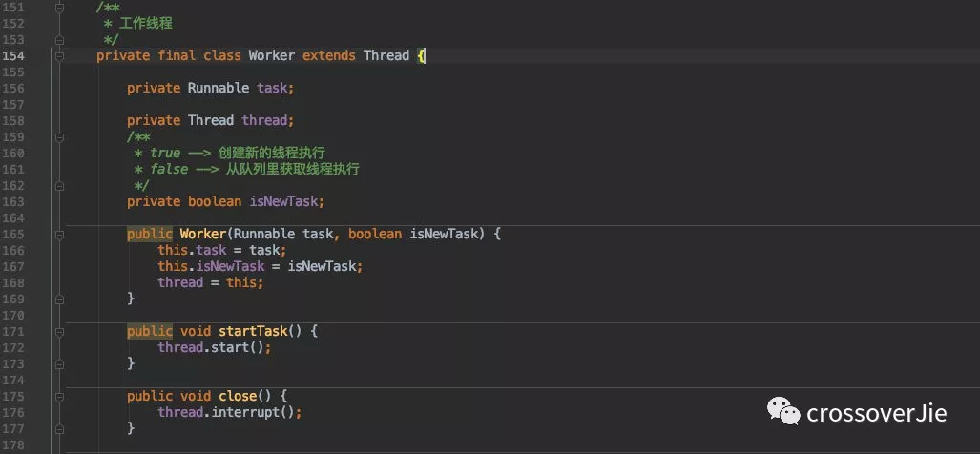Click thread on line 168
This screenshot has width=980, height=454.
pos(180,283)
